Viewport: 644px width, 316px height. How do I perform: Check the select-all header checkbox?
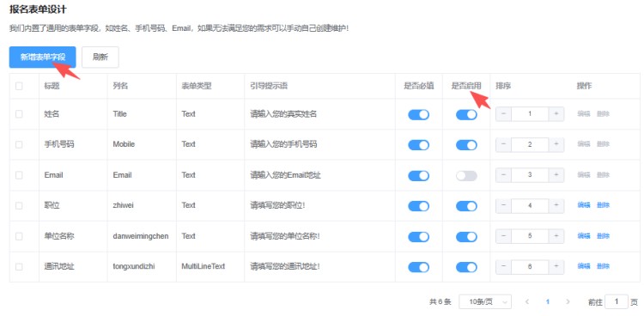(x=19, y=86)
